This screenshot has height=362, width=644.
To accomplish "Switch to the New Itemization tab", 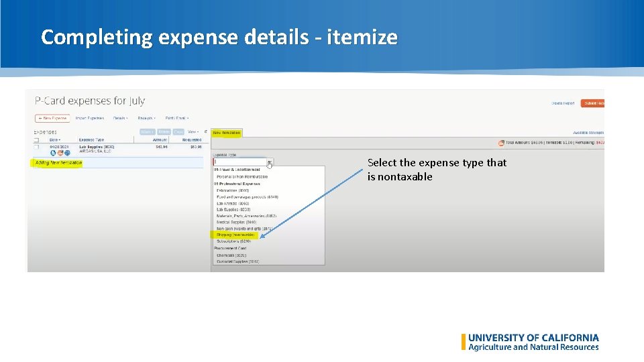I will tap(227, 133).
